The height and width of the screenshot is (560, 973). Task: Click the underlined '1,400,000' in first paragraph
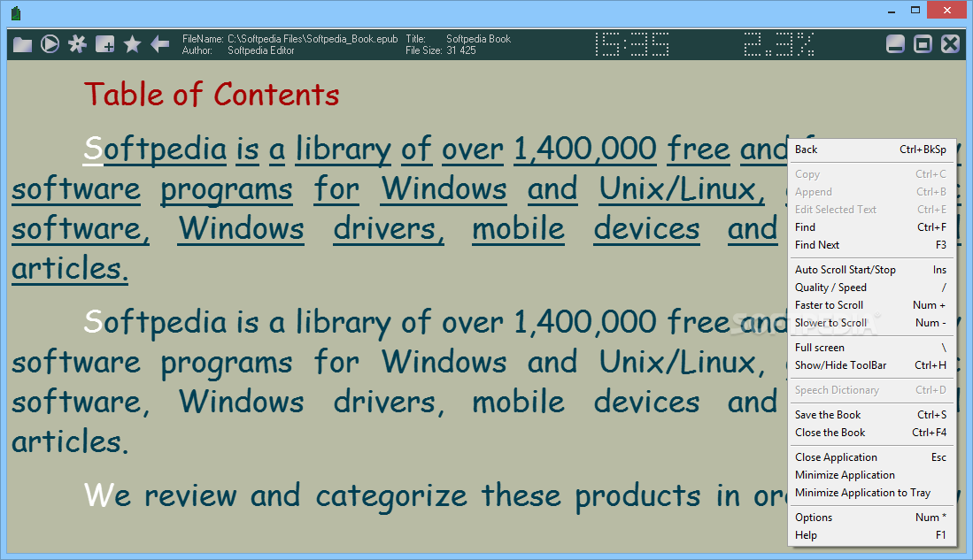[585, 150]
